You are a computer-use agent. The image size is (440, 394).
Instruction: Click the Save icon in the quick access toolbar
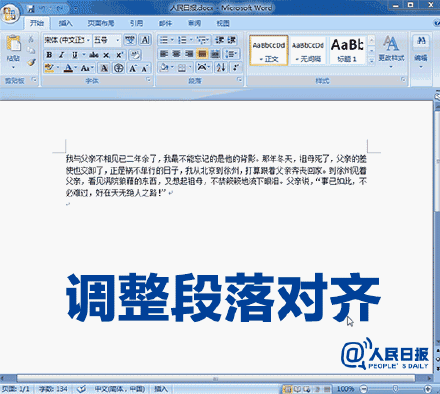tap(31, 8)
